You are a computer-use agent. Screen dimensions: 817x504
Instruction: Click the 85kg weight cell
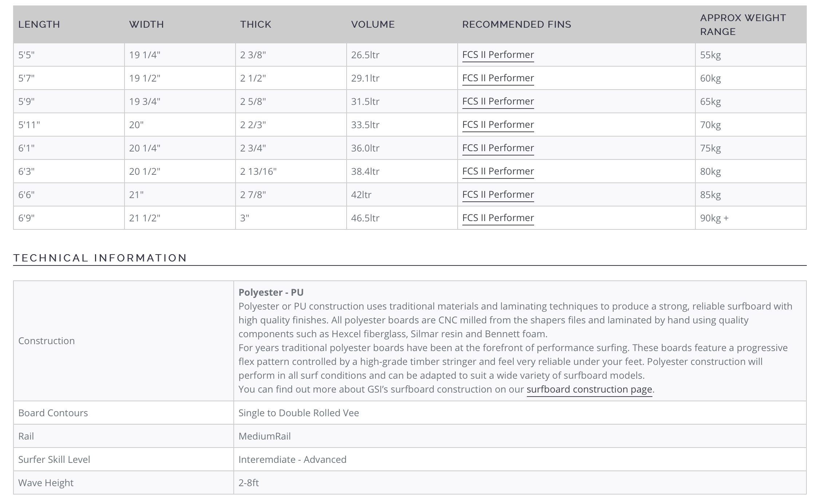751,194
